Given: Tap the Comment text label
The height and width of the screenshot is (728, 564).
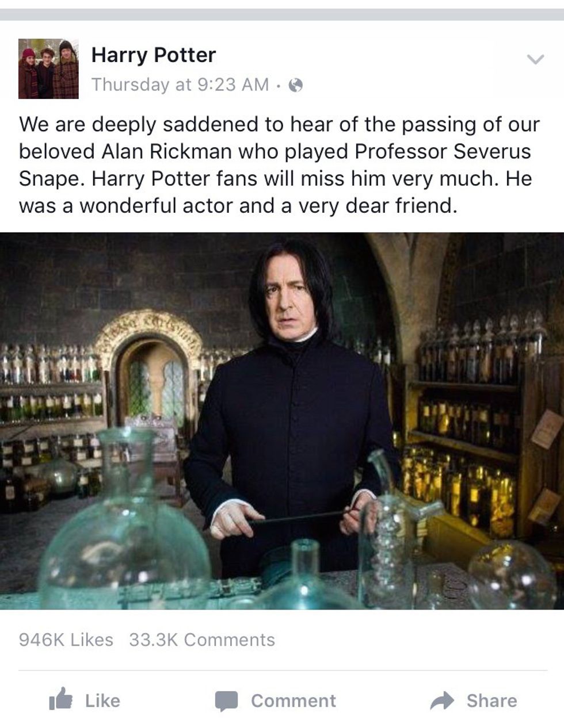Looking at the screenshot, I should point(294,700).
